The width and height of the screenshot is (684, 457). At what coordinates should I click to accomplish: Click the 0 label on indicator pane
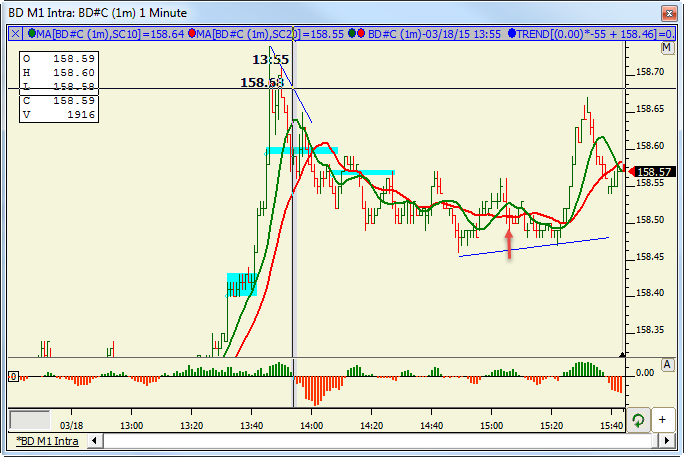pos(14,376)
